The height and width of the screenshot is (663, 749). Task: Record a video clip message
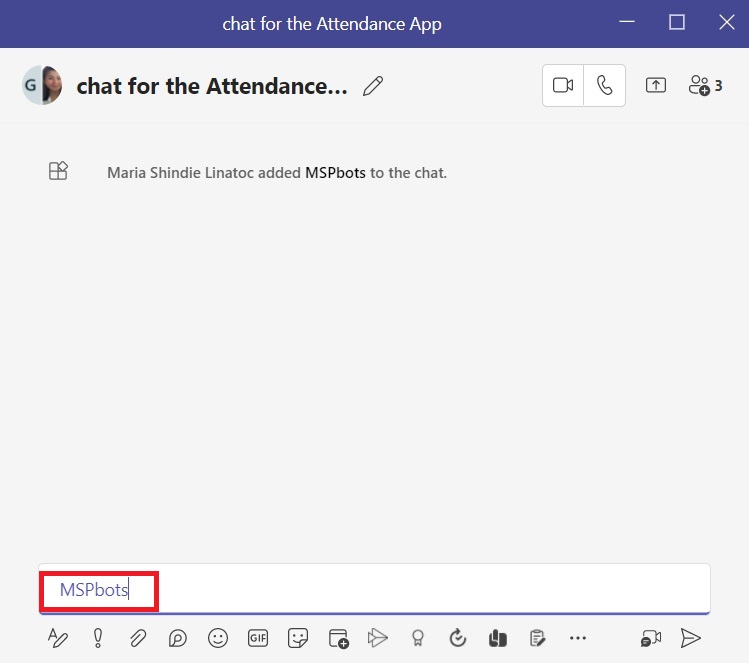[651, 638]
